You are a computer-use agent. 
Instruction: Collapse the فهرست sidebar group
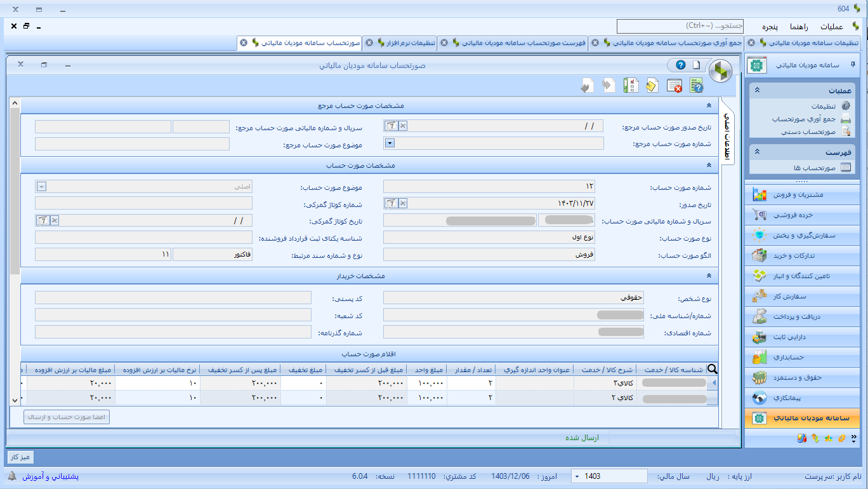tap(756, 152)
